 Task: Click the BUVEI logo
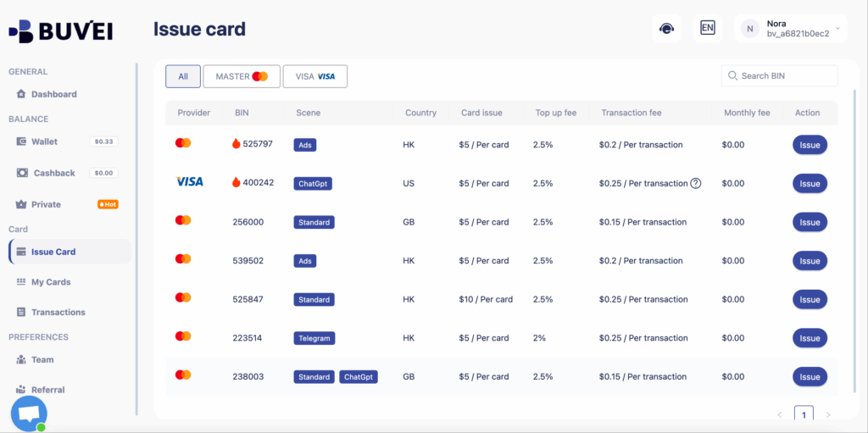coord(60,31)
